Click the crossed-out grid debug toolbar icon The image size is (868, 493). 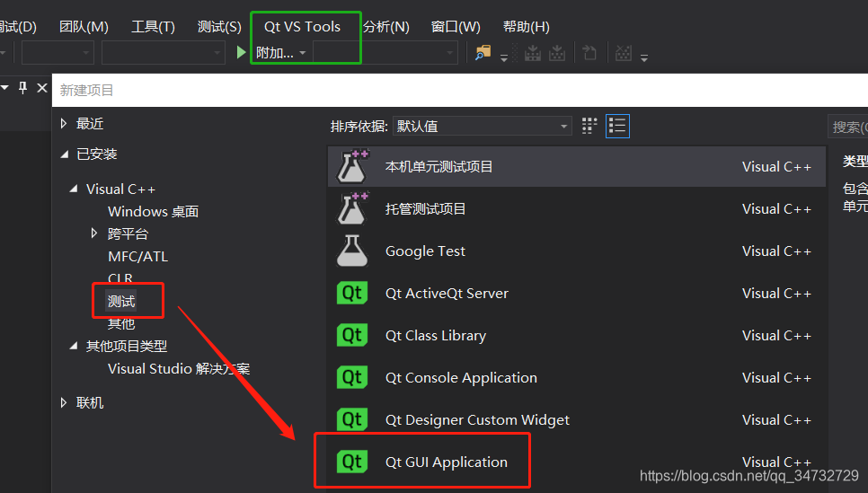pyautogui.click(x=624, y=53)
